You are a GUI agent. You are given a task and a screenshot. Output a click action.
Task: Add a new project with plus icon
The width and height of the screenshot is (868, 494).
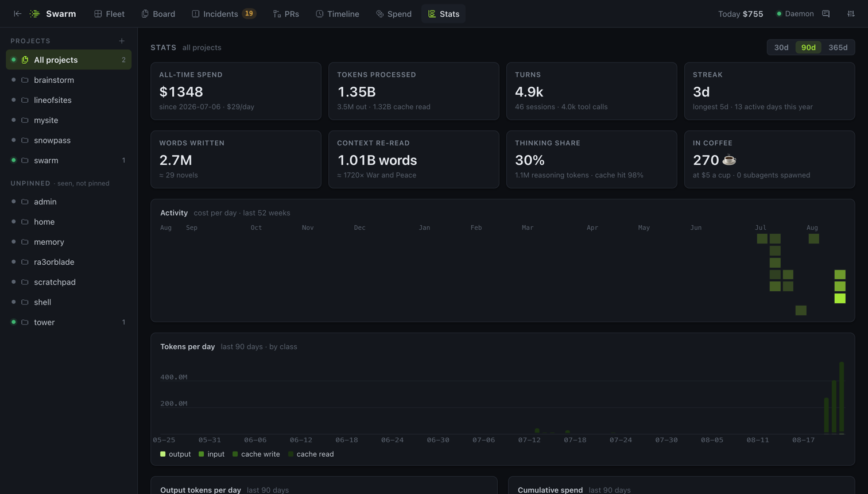coord(122,41)
